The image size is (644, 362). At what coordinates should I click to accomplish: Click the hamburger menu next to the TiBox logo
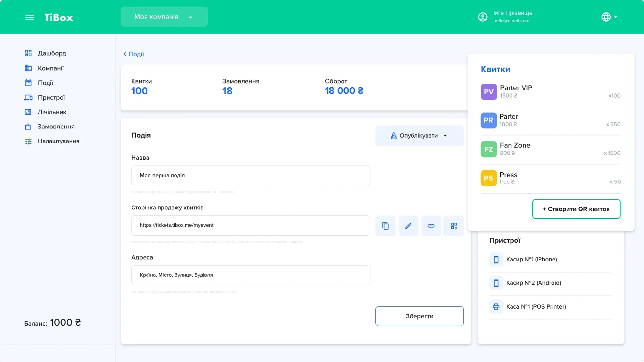[30, 17]
